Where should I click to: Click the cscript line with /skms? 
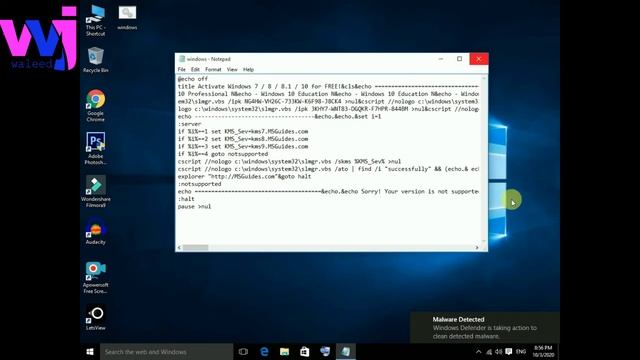tap(289, 161)
